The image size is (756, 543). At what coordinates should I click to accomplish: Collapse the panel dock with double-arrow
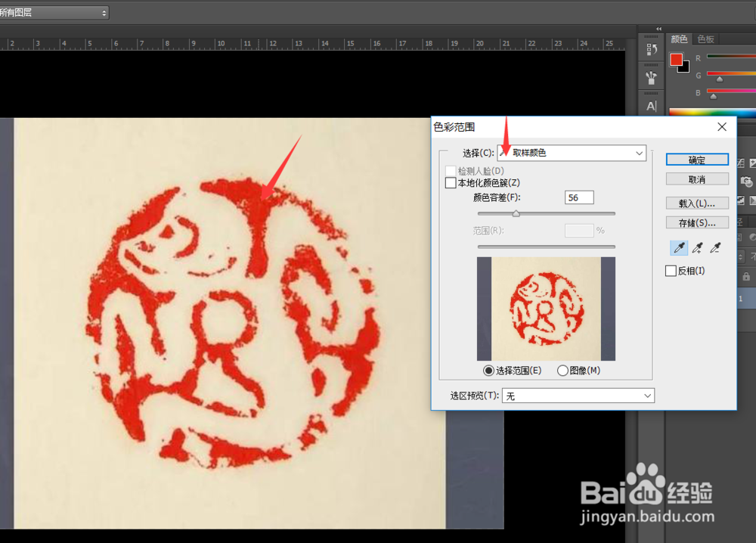coord(658,29)
